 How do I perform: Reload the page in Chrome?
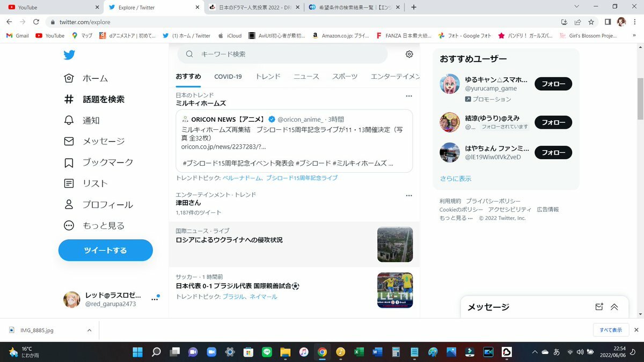(36, 22)
